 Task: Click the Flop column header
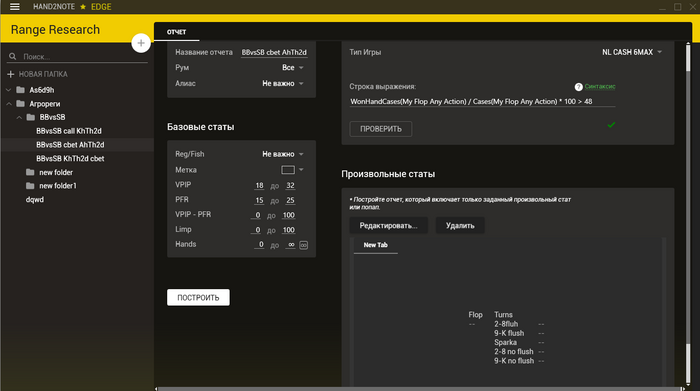coord(475,315)
